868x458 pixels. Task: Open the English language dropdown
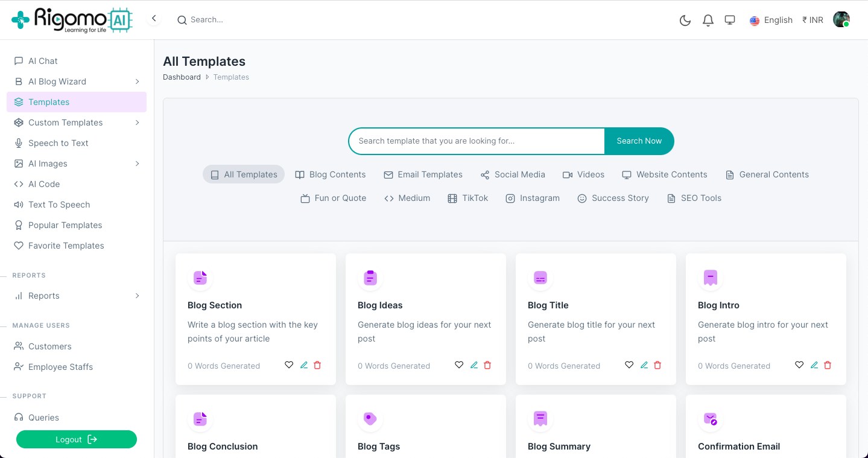pos(771,20)
